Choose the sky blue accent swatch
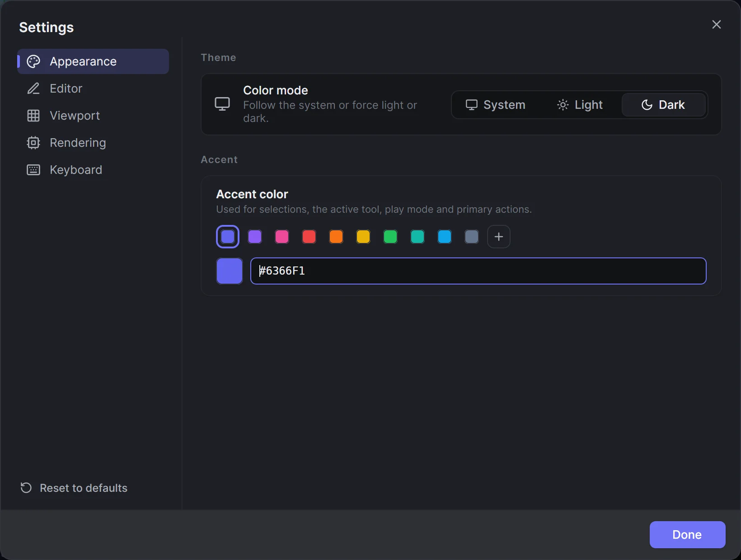This screenshot has width=741, height=560. tap(445, 237)
